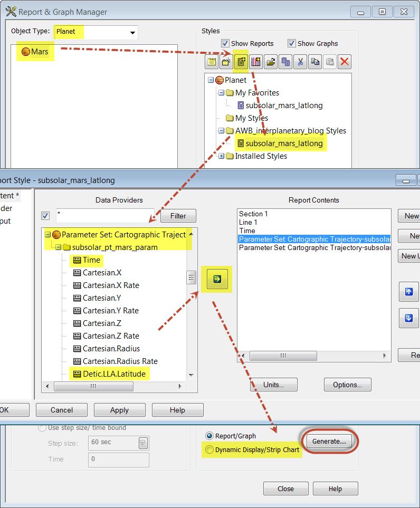Click the greyed-out paste icon in Styles toolbar

[x=330, y=62]
